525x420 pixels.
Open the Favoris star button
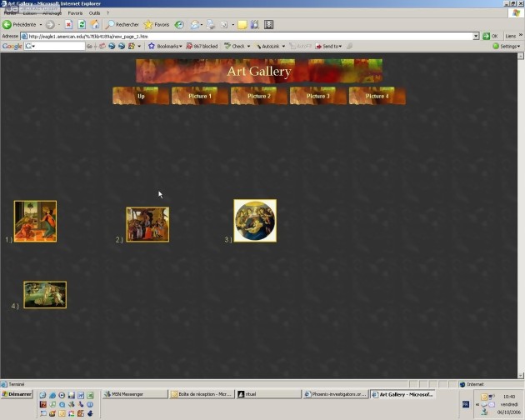click(x=156, y=25)
